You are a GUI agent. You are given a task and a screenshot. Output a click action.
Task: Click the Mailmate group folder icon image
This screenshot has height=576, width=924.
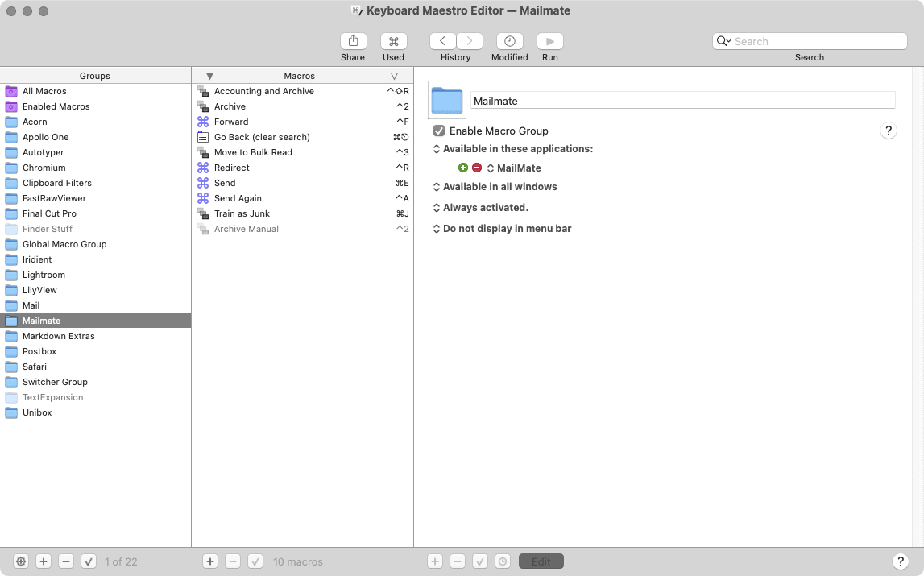(x=447, y=100)
